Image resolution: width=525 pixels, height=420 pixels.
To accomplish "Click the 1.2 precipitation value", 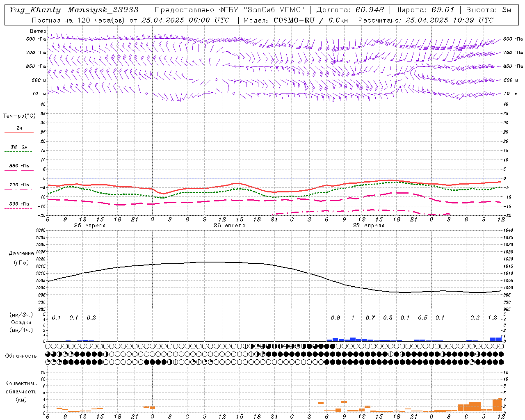I will [492, 317].
